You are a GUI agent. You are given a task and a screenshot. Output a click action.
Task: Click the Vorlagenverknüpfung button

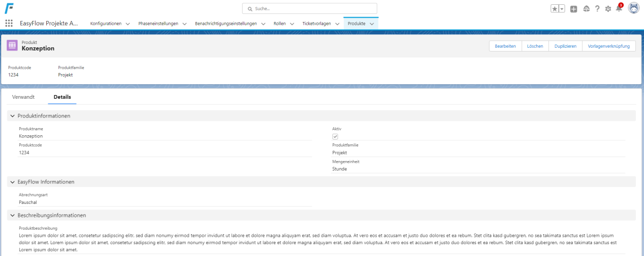[609, 46]
